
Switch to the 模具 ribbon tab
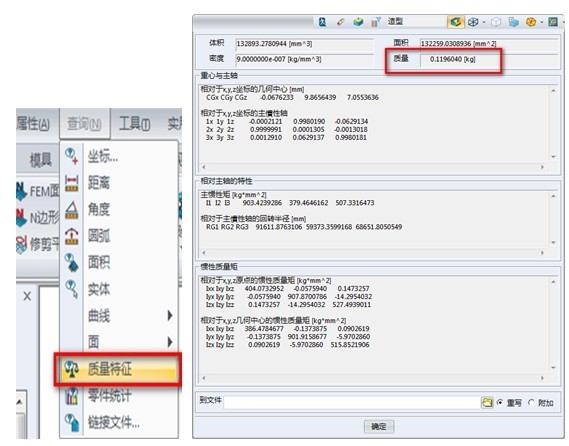pyautogui.click(x=40, y=160)
